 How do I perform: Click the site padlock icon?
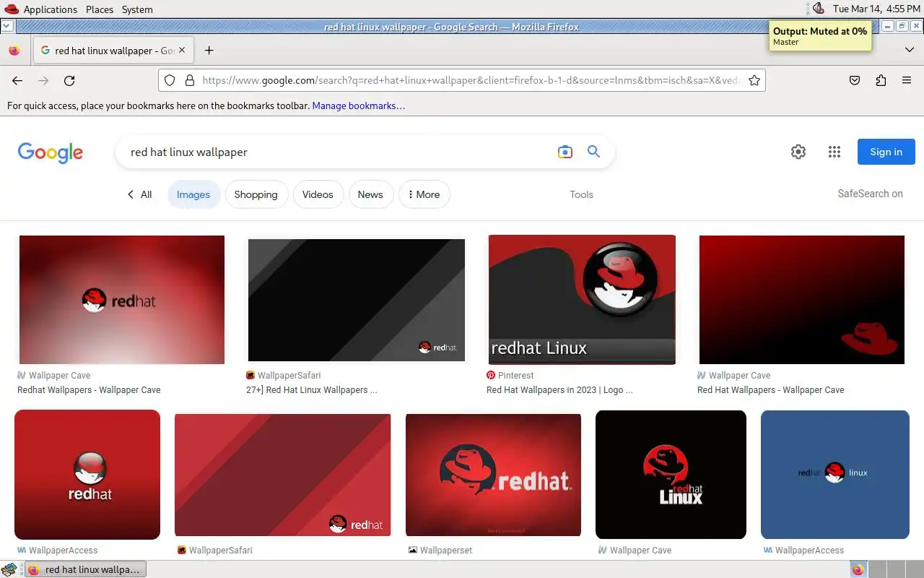[190, 81]
